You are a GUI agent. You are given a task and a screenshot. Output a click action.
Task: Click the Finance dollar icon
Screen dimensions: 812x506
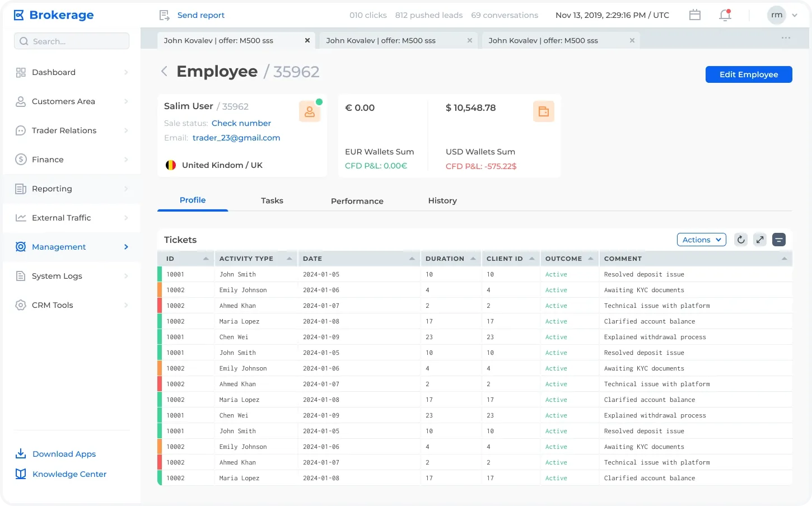(21, 160)
